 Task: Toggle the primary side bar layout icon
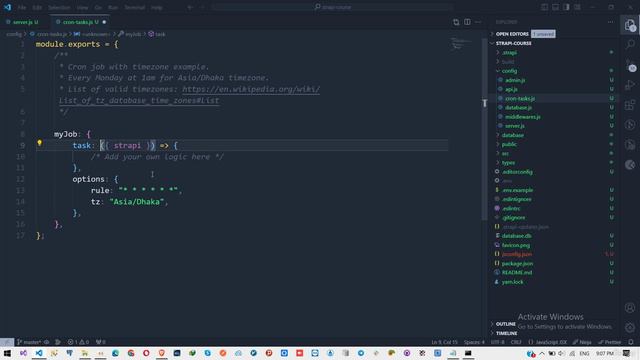[544, 7]
